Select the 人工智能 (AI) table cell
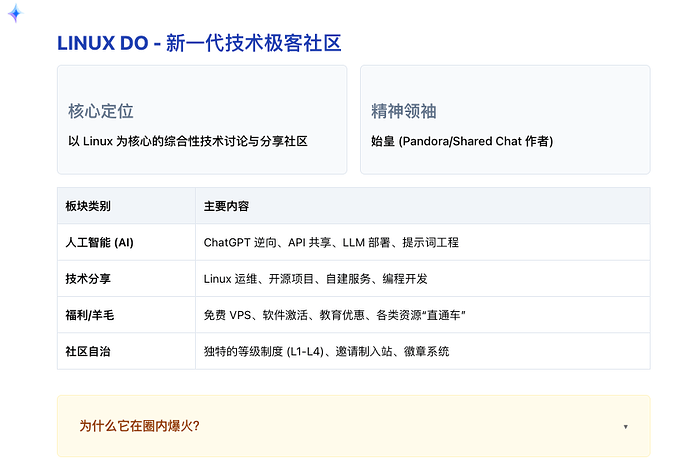Image resolution: width=690 pixels, height=472 pixels. 126,242
